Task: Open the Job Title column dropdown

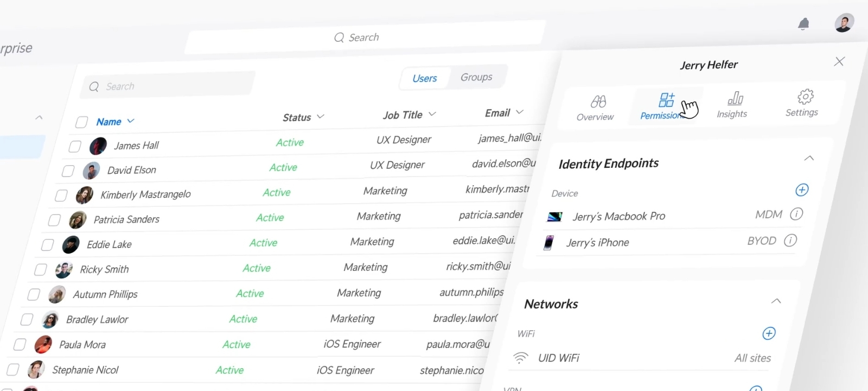Action: tap(432, 114)
